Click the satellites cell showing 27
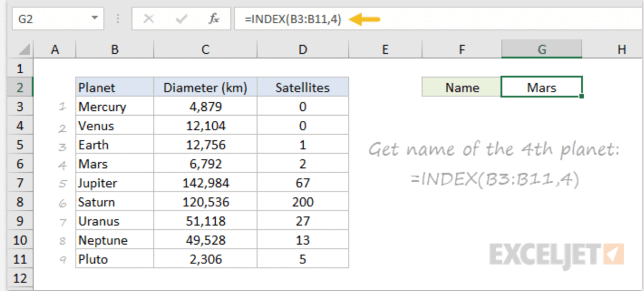Image resolution: width=644 pixels, height=293 pixels. pyautogui.click(x=303, y=221)
